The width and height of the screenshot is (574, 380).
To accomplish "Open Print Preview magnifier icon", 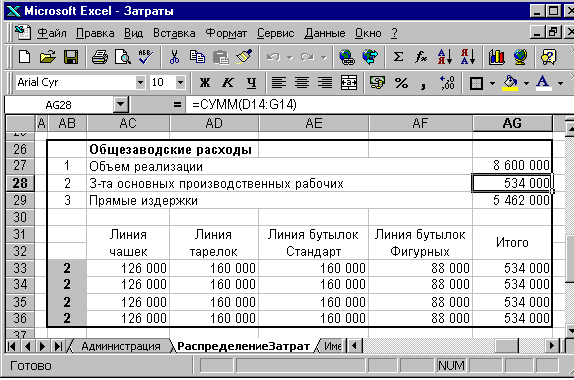I will tap(122, 57).
